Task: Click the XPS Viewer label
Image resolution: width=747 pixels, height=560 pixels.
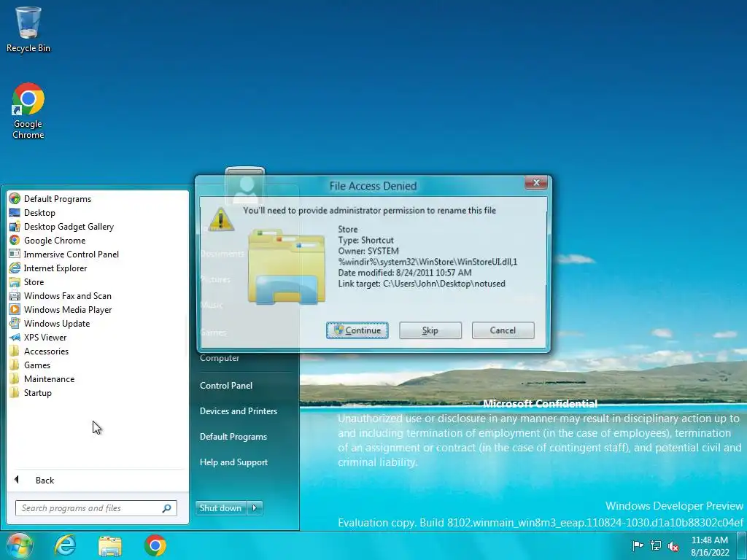Action: click(45, 337)
